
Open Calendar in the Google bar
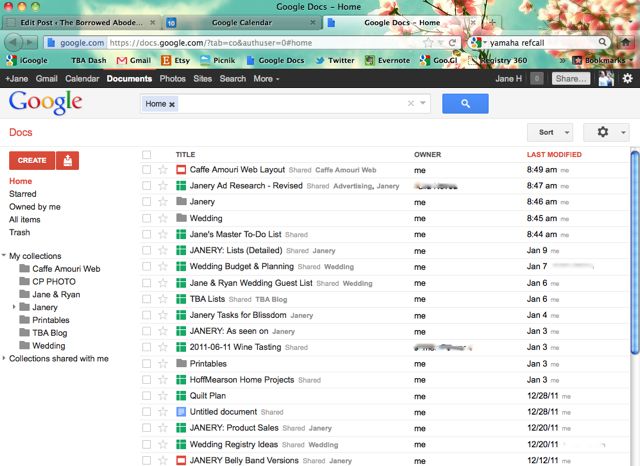click(82, 78)
